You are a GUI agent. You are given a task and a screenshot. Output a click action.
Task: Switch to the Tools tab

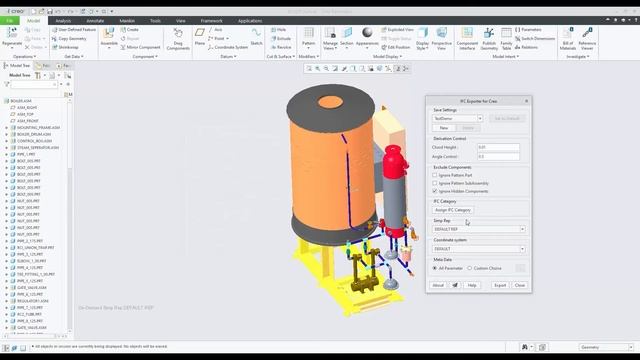click(x=155, y=20)
